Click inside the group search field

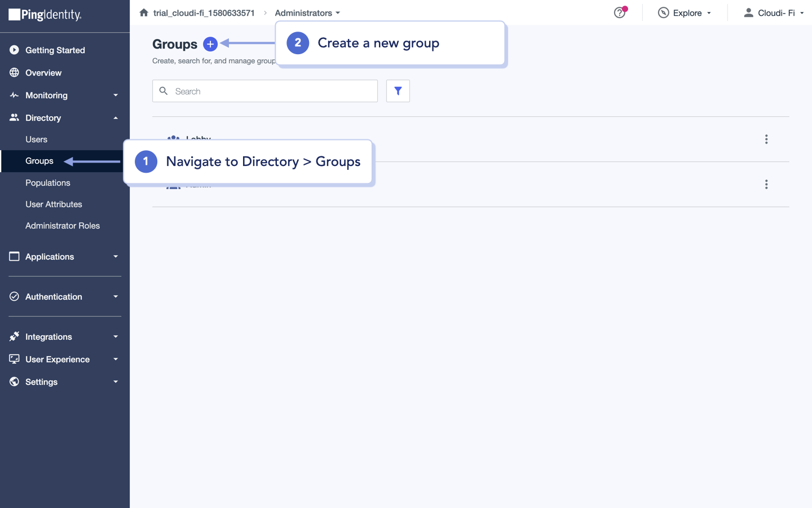pos(265,91)
